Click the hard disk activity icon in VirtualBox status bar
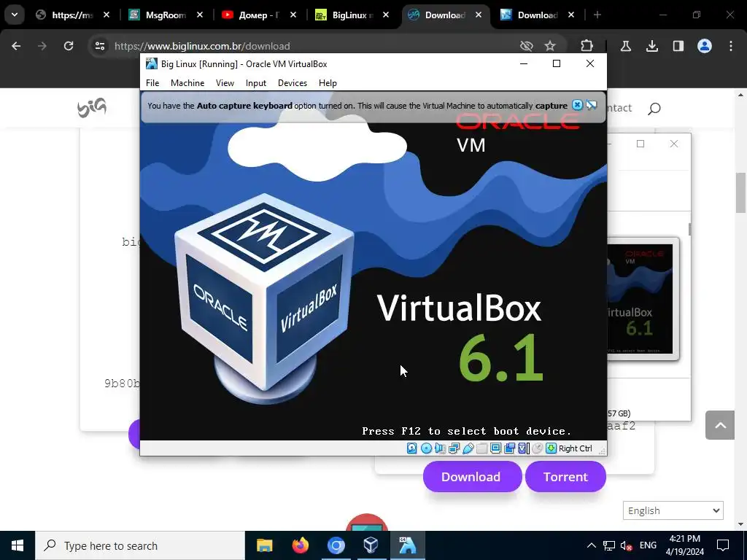747x560 pixels. [x=412, y=448]
